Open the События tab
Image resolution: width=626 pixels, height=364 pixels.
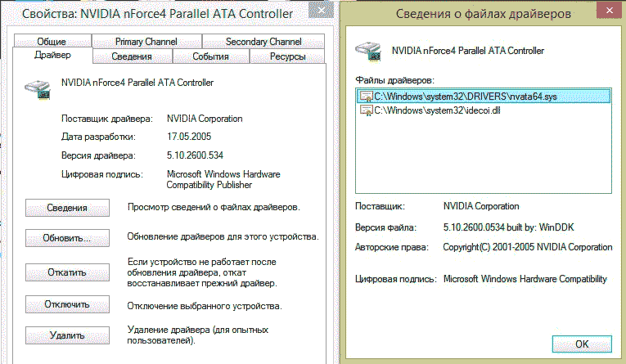coord(211,56)
